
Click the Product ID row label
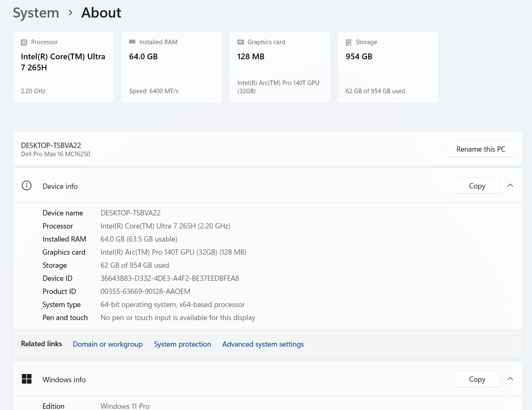pyautogui.click(x=59, y=291)
